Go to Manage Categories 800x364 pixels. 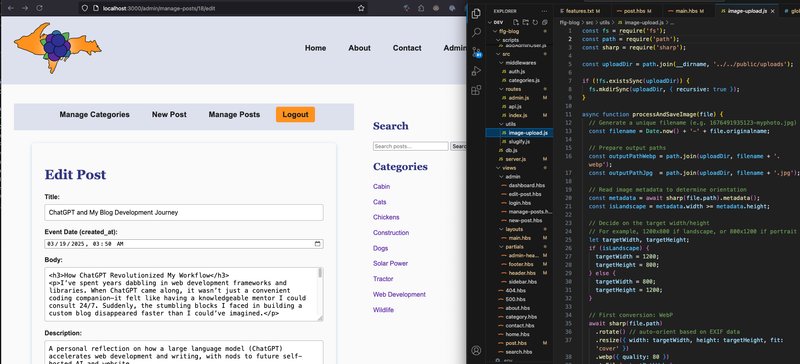[x=94, y=114]
